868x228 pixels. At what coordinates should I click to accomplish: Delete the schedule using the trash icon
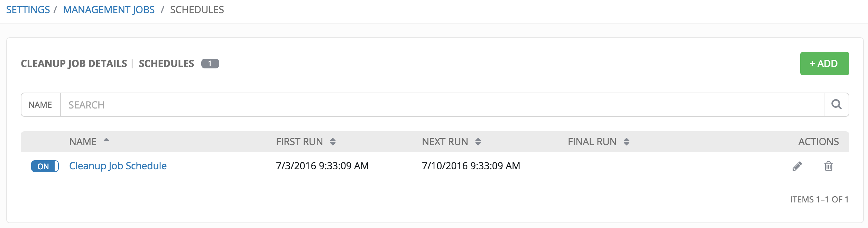pyautogui.click(x=829, y=166)
